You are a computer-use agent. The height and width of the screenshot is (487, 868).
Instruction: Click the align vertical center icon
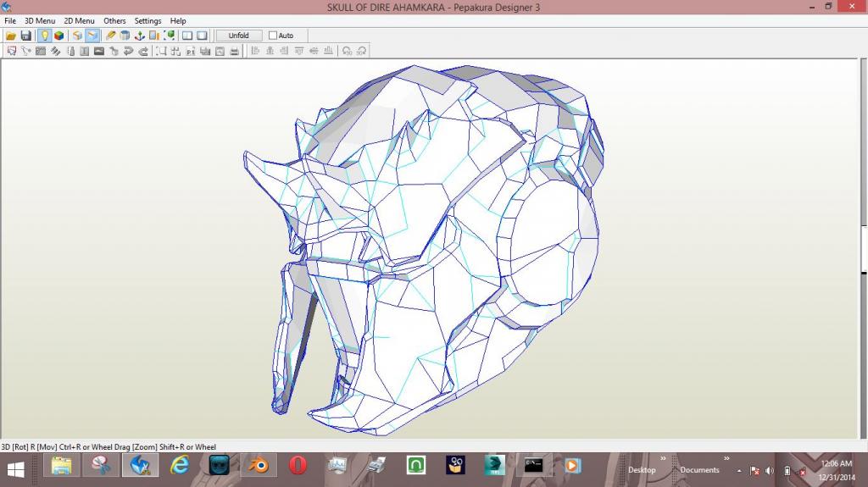[314, 51]
